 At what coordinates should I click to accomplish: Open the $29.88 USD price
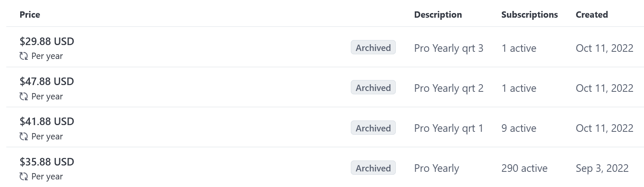(x=47, y=41)
